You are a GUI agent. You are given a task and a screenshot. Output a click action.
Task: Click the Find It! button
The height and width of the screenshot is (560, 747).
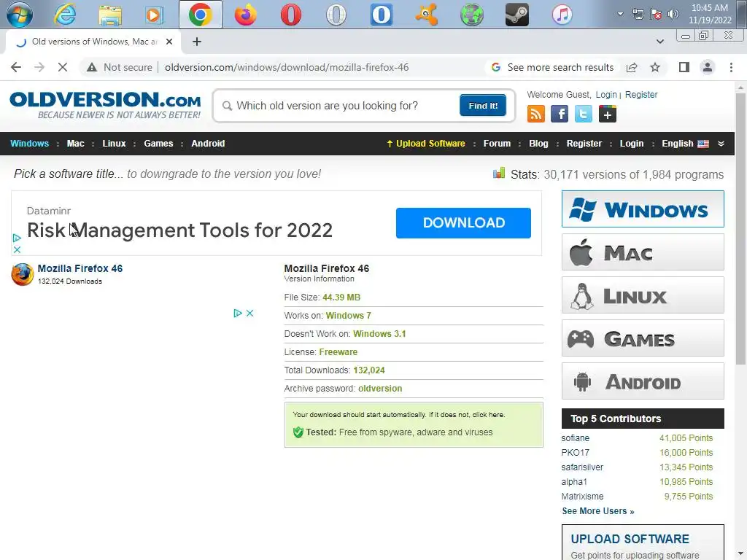tap(483, 105)
